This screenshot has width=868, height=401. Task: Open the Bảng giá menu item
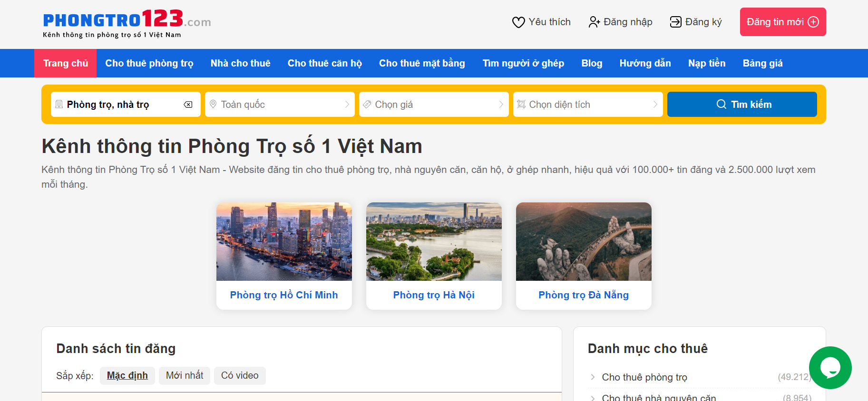[762, 63]
